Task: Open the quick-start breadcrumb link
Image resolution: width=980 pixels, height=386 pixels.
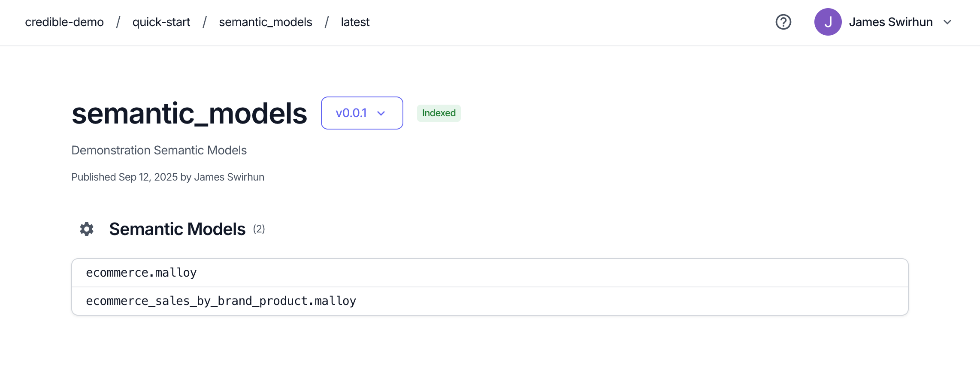Action: [161, 22]
